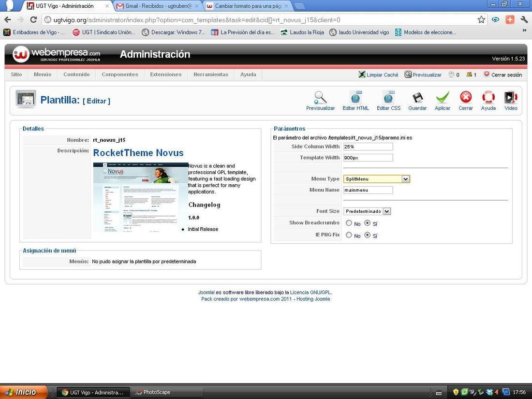Image resolution: width=532 pixels, height=399 pixels.
Task: Click the RocketTheme Novus heading
Action: click(x=138, y=153)
